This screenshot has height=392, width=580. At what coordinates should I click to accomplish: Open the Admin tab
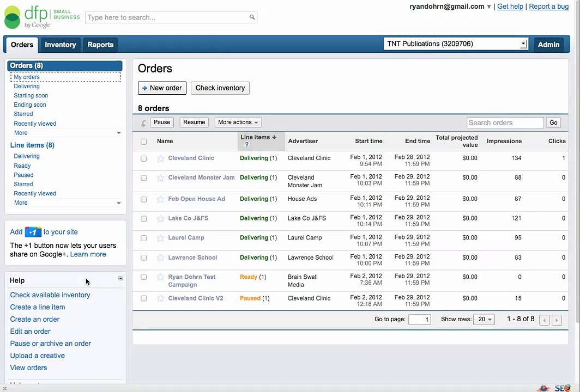coord(548,45)
